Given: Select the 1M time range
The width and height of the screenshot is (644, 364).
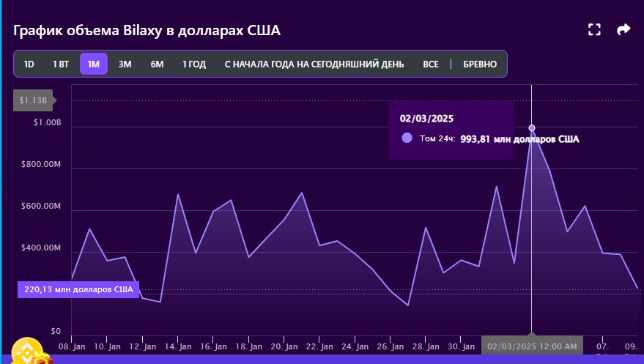Looking at the screenshot, I should 94,64.
